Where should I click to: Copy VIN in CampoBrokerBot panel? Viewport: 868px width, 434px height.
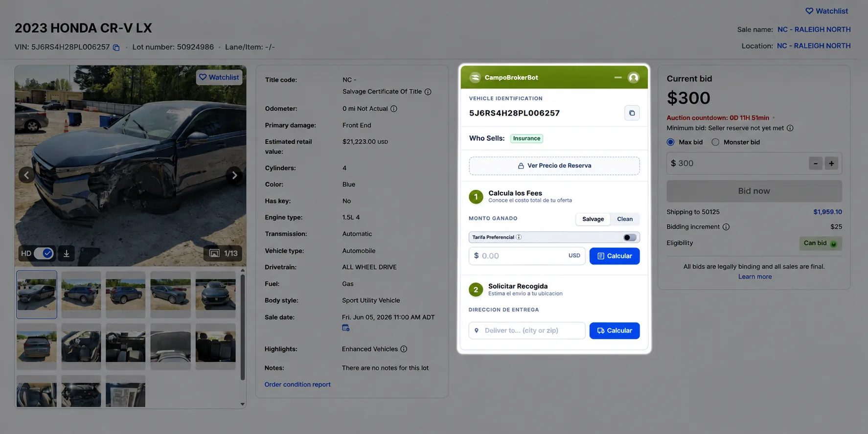pos(632,113)
